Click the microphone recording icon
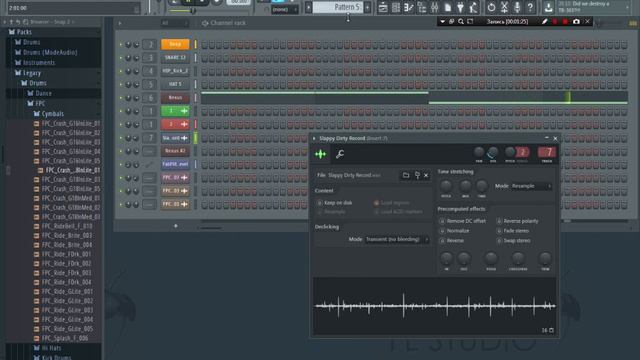This screenshot has width=640, height=360. [x=517, y=7]
